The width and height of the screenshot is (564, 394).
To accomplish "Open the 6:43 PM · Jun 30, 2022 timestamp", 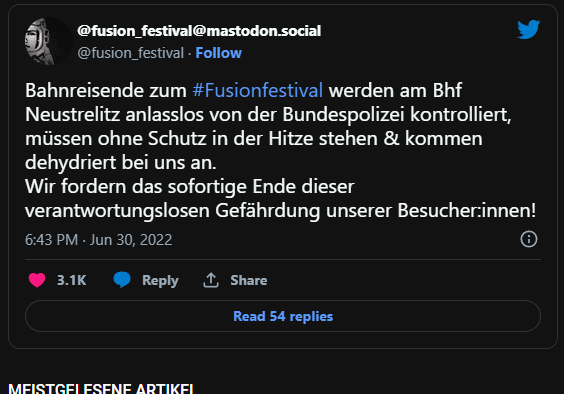I will pyautogui.click(x=99, y=240).
